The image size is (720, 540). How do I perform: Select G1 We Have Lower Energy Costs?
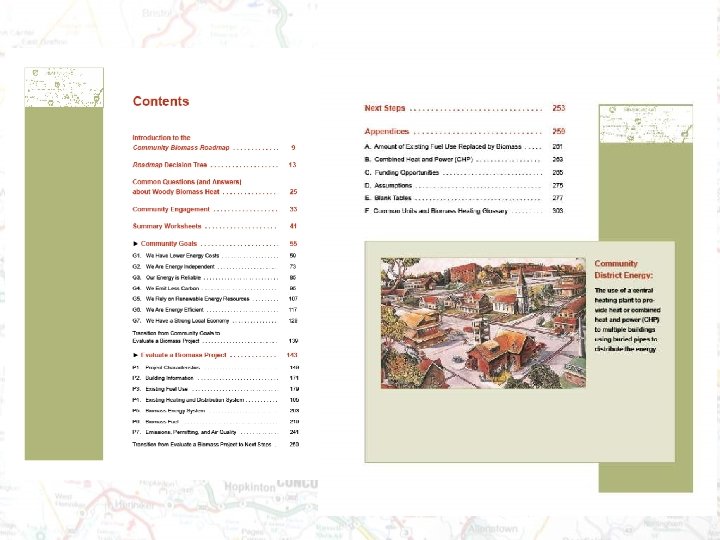214,256
